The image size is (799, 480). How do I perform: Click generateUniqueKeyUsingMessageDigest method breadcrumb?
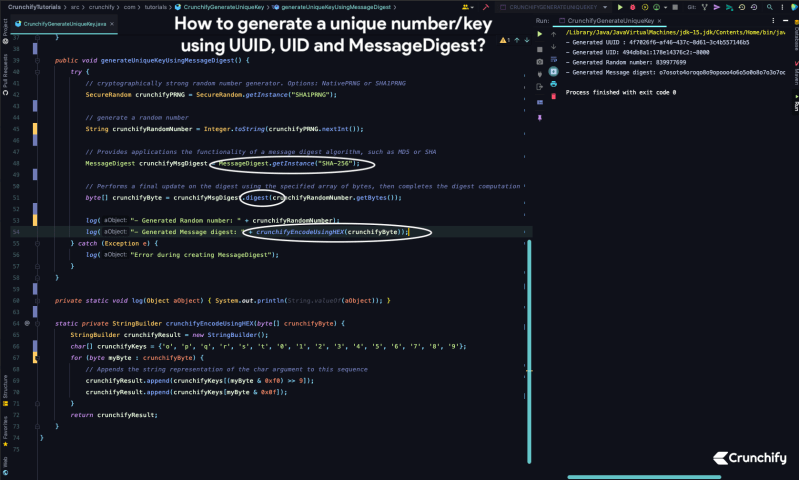point(332,7)
